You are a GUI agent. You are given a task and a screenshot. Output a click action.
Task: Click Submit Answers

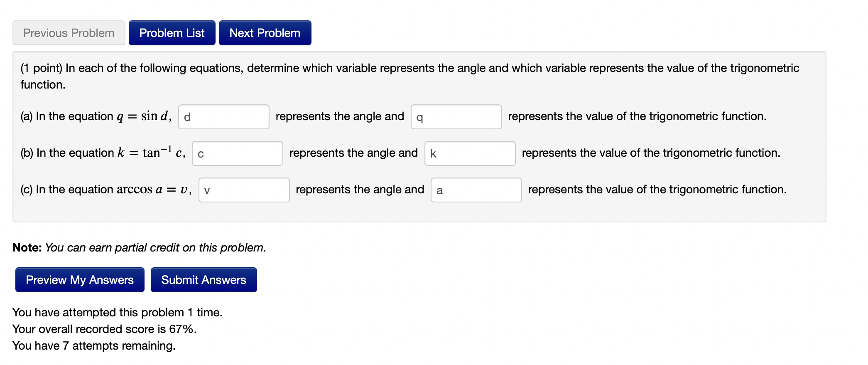point(204,280)
